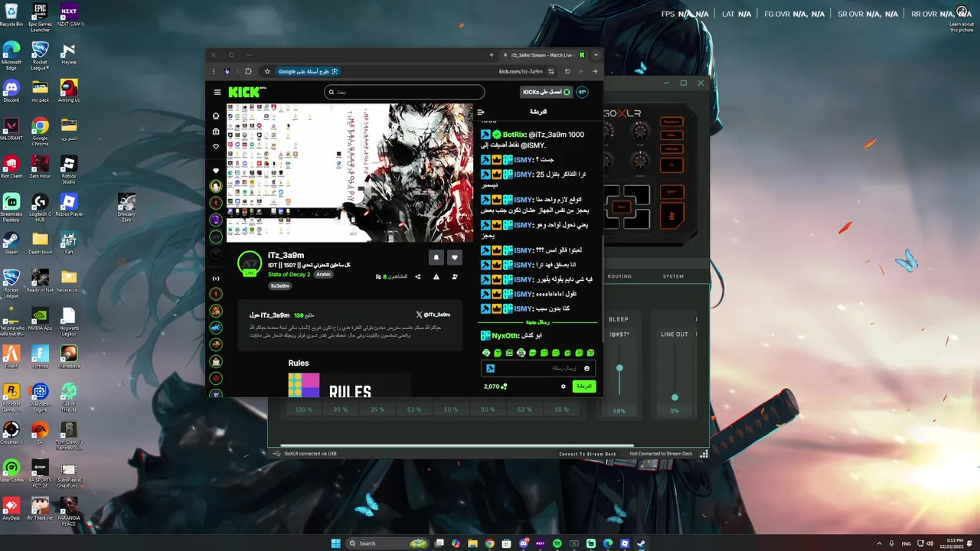980x551 pixels.
Task: Click the taskbar Search box
Action: (387, 543)
